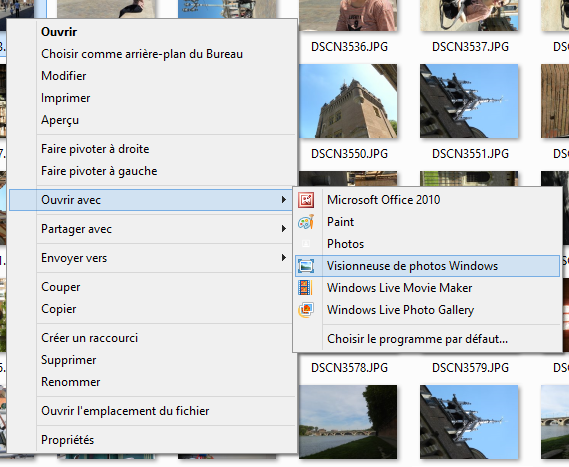Select Ouvrir l'emplacement du fichier
Viewport: 569px width, 467px height.
[152, 411]
